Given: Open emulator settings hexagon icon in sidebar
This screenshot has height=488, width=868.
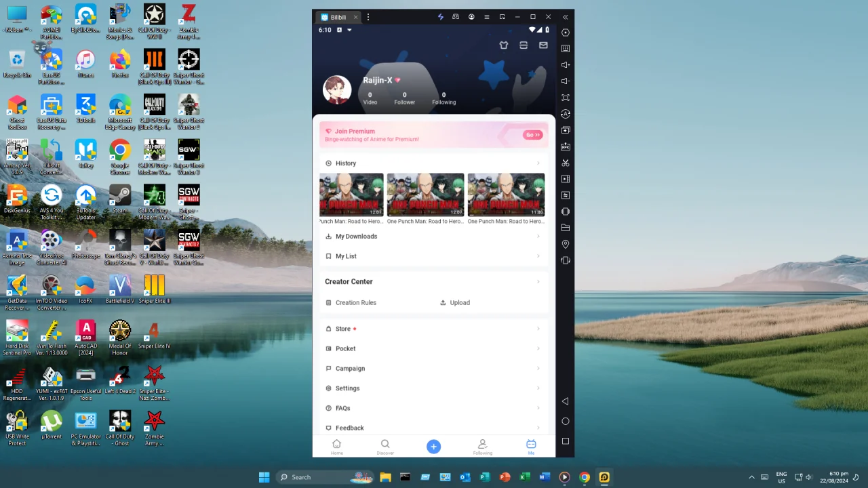Looking at the screenshot, I should [x=566, y=33].
